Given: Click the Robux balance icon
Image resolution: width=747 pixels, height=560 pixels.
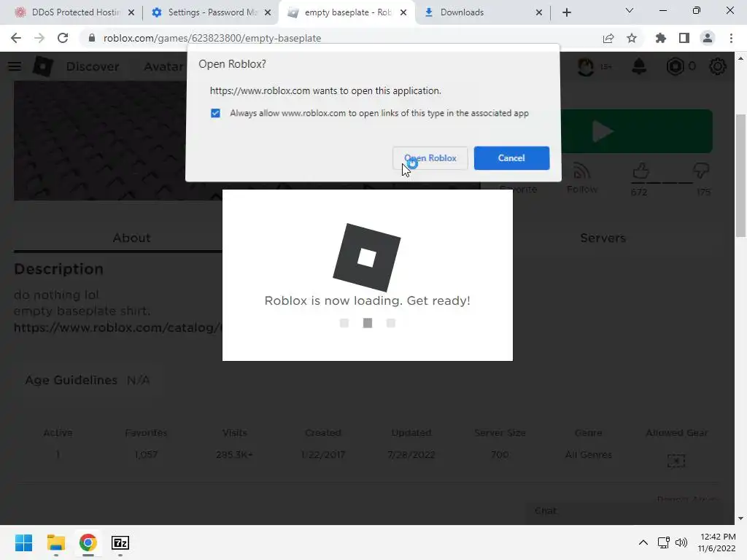Looking at the screenshot, I should click(x=675, y=66).
